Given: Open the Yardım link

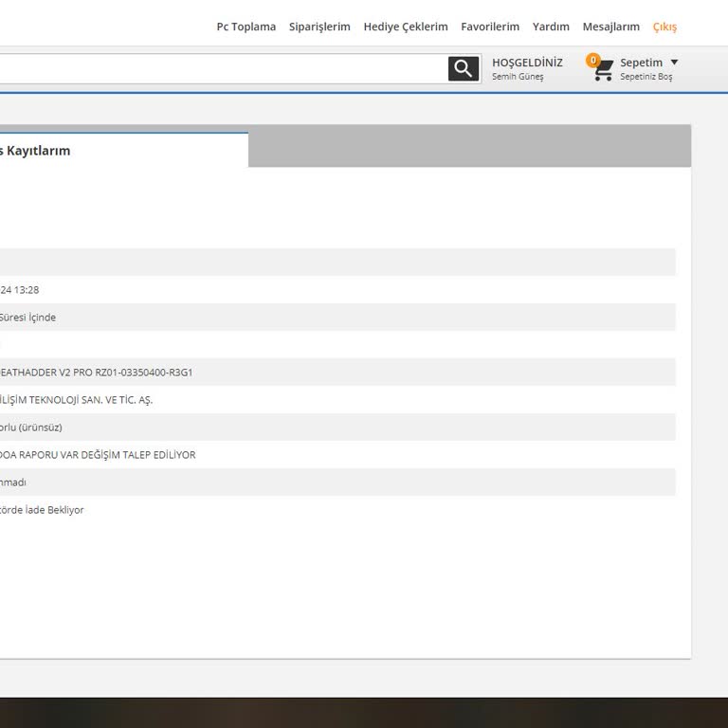Looking at the screenshot, I should [x=551, y=27].
